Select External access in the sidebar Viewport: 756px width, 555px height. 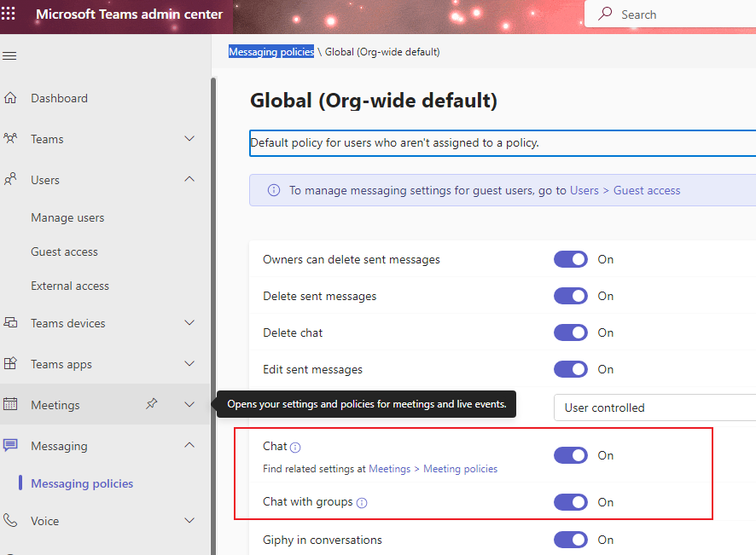70,286
